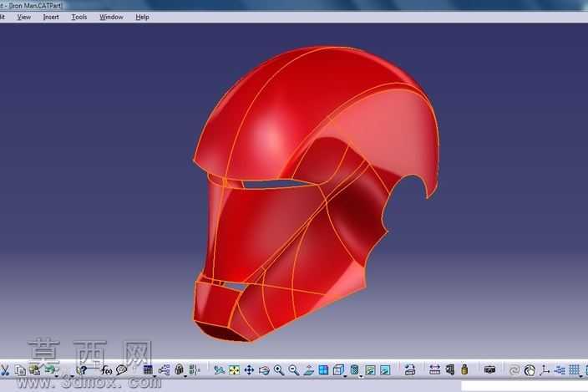Screen dimensions: 588x392
Task: Click the speech bubble comment icon
Action: (121, 370)
